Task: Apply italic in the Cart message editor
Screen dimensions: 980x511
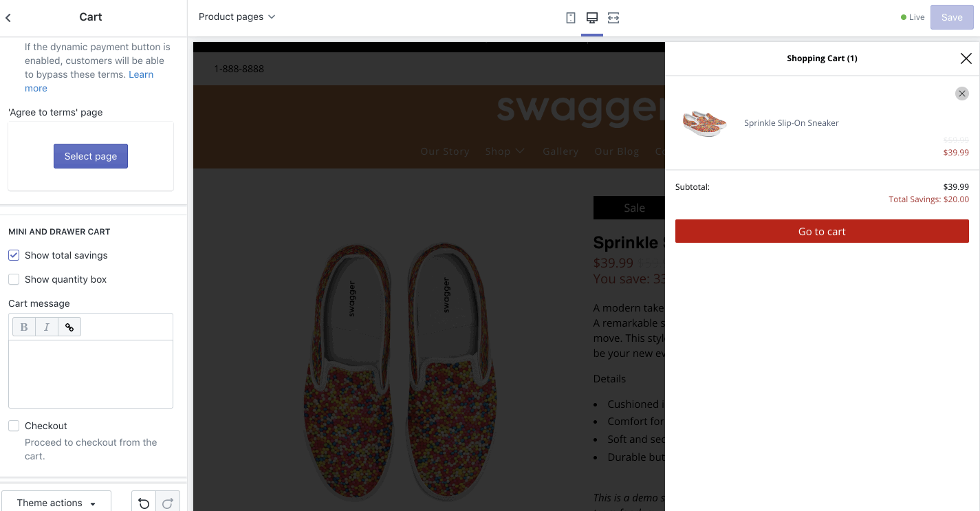Action: 47,327
